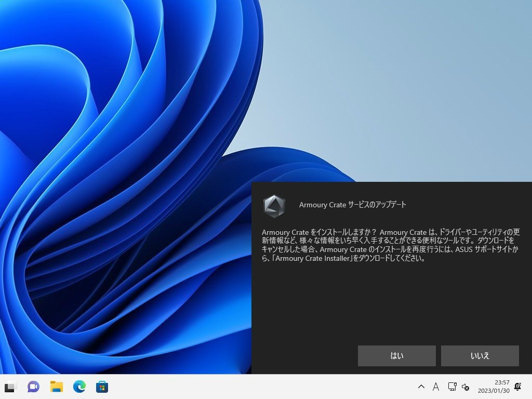532x399 pixels.
Task: Click the Armoury Crate サービスのアップデート title
Action: pyautogui.click(x=352, y=205)
